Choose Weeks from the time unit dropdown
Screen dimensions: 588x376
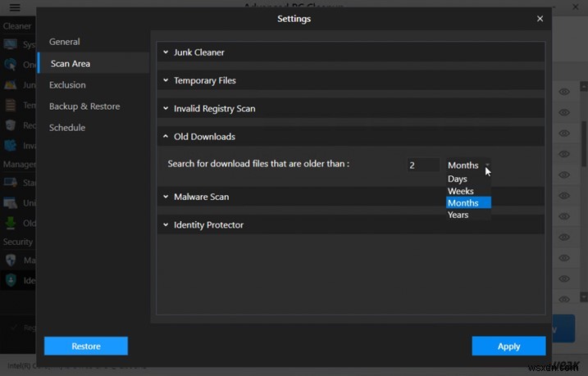tap(461, 191)
